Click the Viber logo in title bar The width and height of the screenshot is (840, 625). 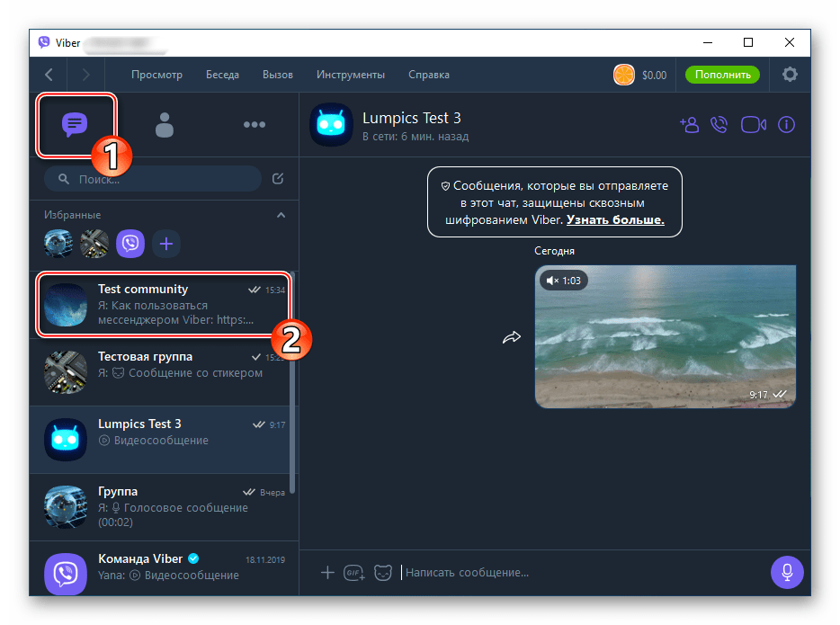point(44,42)
